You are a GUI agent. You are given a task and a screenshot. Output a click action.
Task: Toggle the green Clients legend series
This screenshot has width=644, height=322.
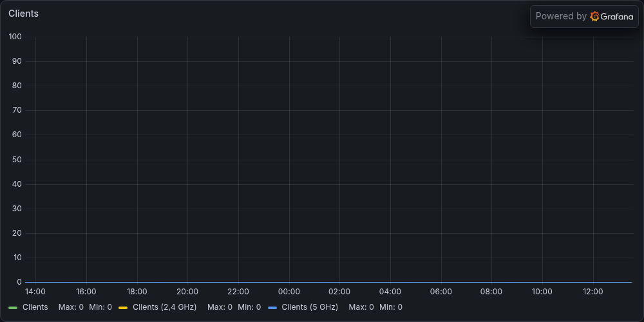pyautogui.click(x=35, y=307)
